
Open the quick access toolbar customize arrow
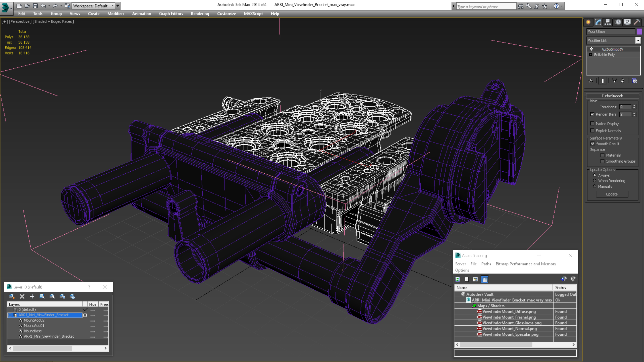[117, 6]
